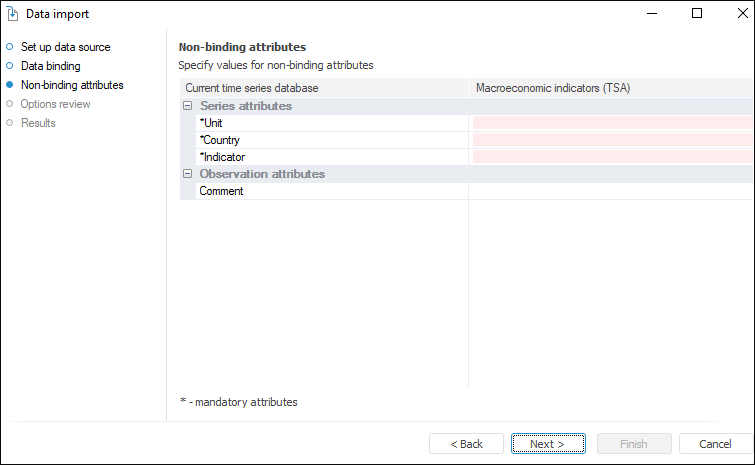
Task: Click the Options review step
Action: 55,104
